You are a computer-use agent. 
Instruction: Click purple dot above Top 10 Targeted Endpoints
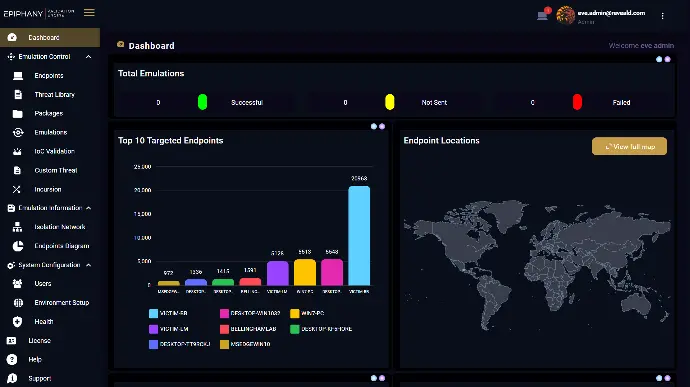(382, 126)
